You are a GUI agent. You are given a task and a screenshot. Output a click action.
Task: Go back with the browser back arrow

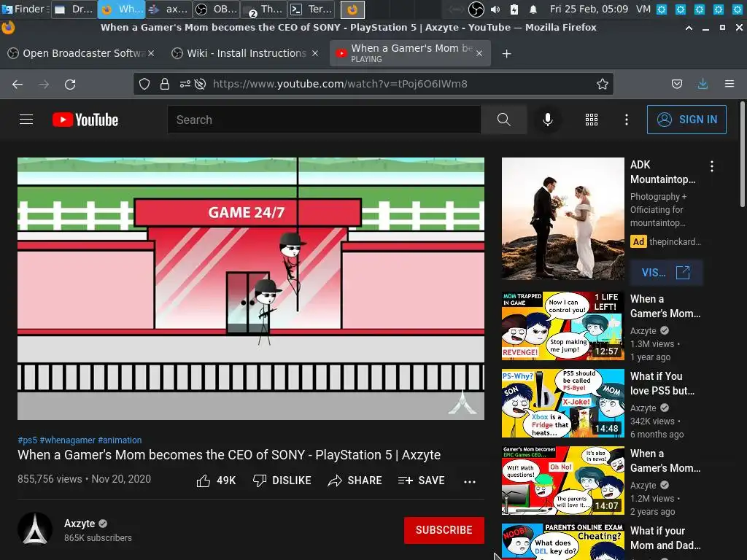(x=18, y=85)
